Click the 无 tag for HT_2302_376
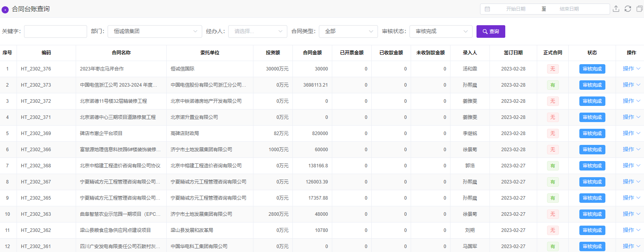This screenshot has height=252, width=644. (x=553, y=69)
